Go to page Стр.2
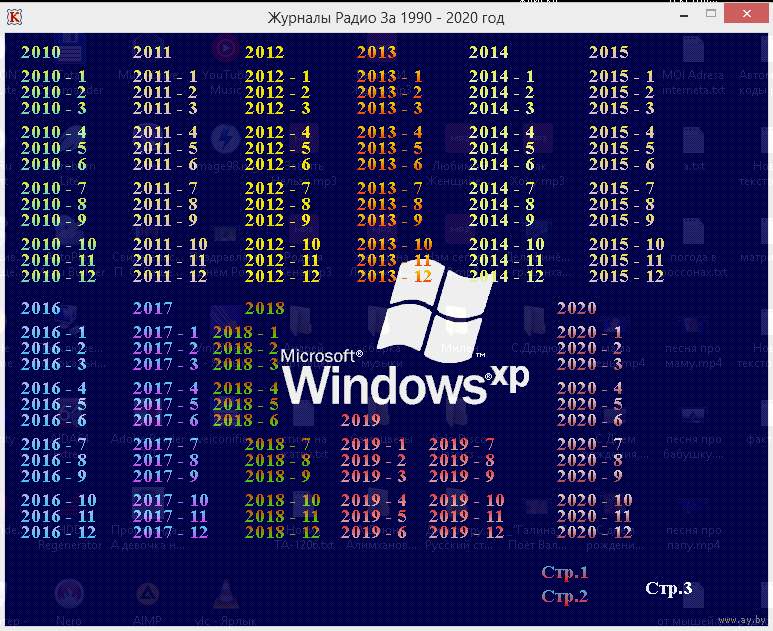 click(x=564, y=596)
